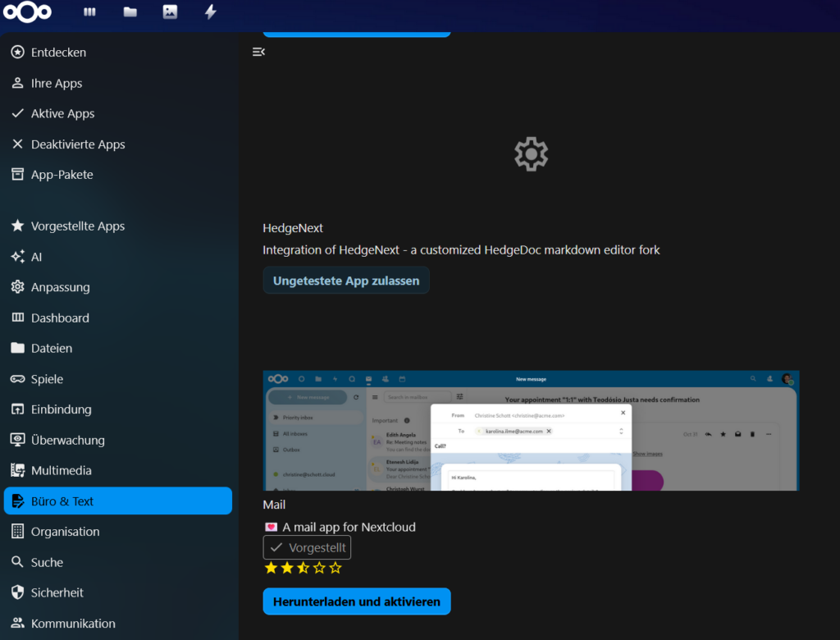Screen dimensions: 840x640
Task: Click the app grid icon in the top bar
Action: pyautogui.click(x=89, y=12)
